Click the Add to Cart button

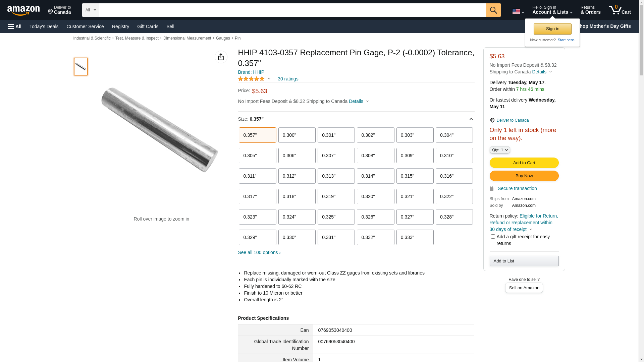coord(524,163)
